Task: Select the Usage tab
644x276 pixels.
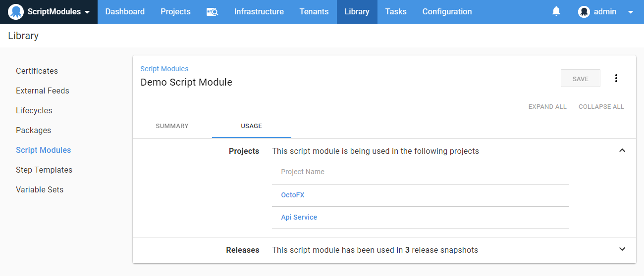Action: pos(251,126)
